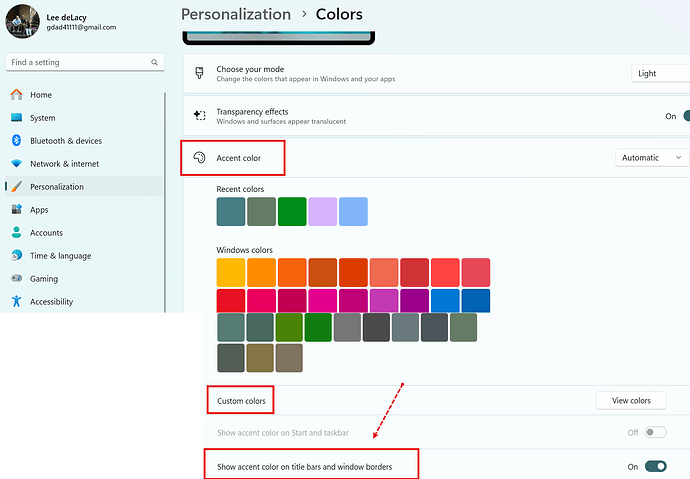Viewport: 690px width, 479px height.
Task: Turn on accent color on Start and taskbar
Action: (x=655, y=432)
